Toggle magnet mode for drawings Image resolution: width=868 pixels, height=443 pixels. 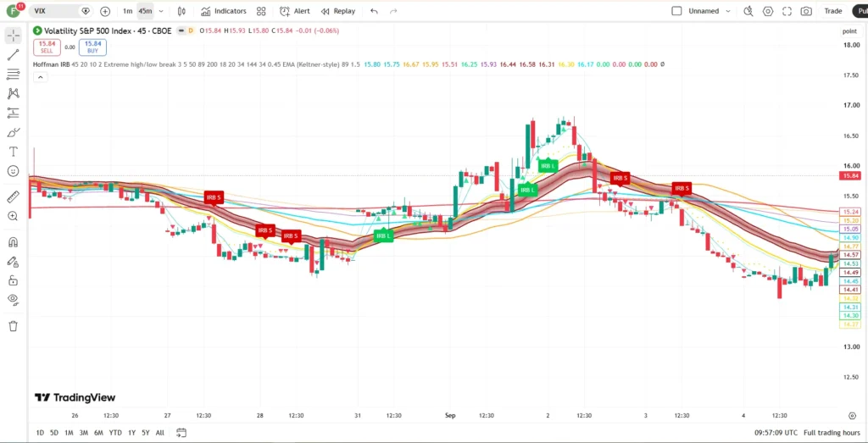pos(14,241)
